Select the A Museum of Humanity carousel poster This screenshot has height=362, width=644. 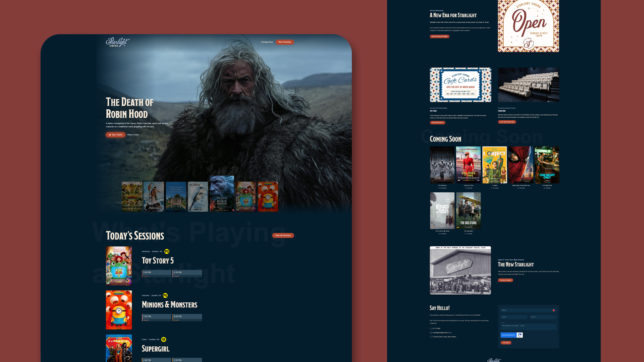click(176, 196)
